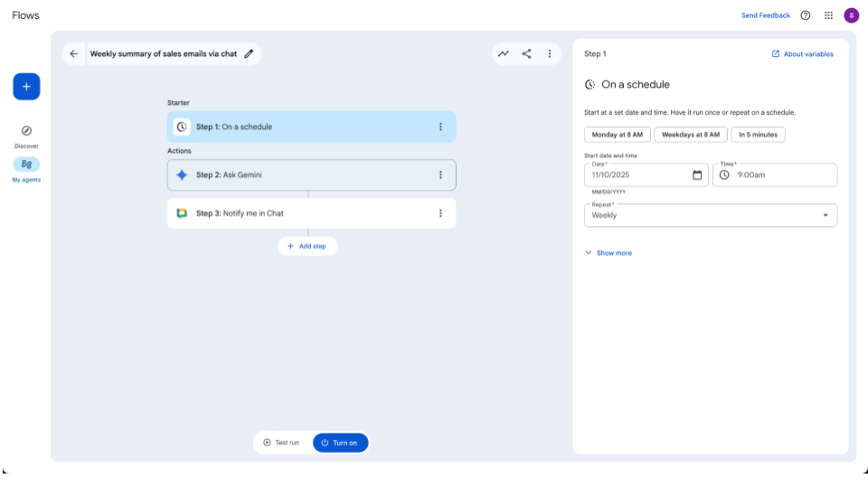Click the Test run button
The width and height of the screenshot is (868, 488).
(x=281, y=443)
